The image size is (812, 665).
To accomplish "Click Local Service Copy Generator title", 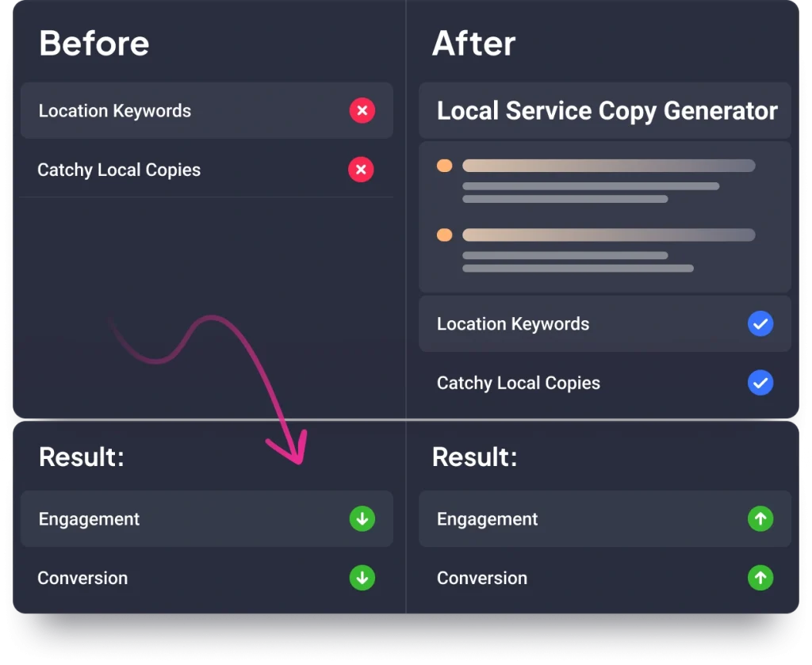I will pos(607,111).
